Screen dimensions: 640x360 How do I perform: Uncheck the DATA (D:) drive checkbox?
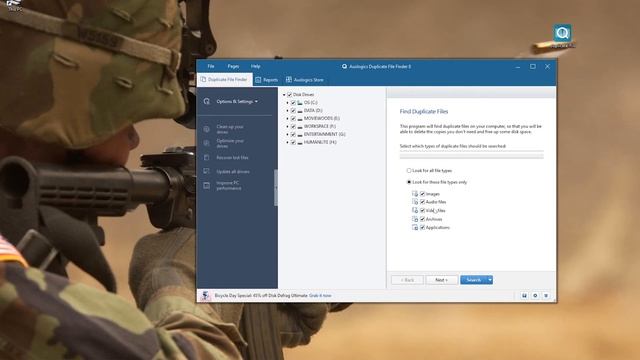point(293,111)
